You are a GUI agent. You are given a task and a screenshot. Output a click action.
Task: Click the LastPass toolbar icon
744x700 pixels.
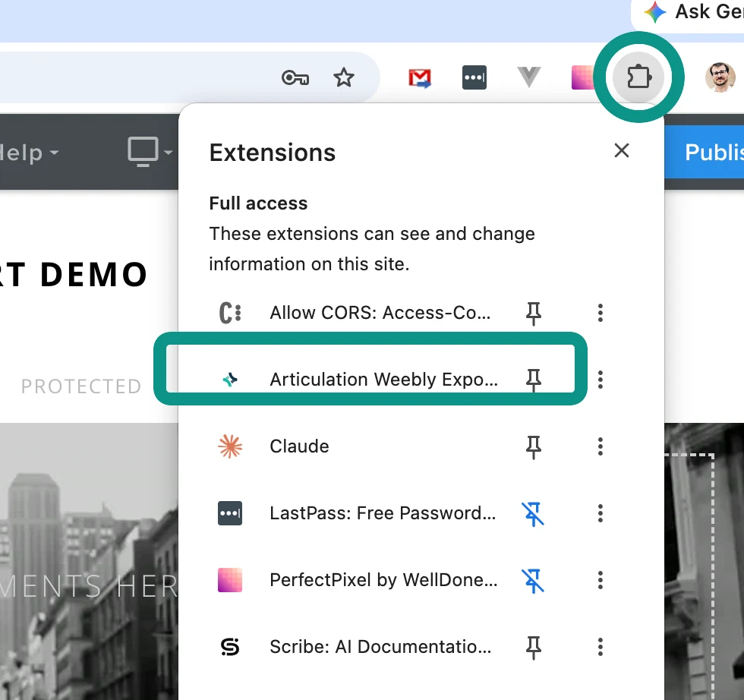[474, 77]
